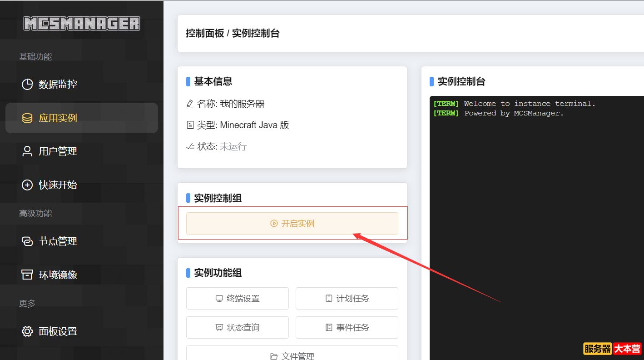Open the 文件管理 panel

[292, 355]
